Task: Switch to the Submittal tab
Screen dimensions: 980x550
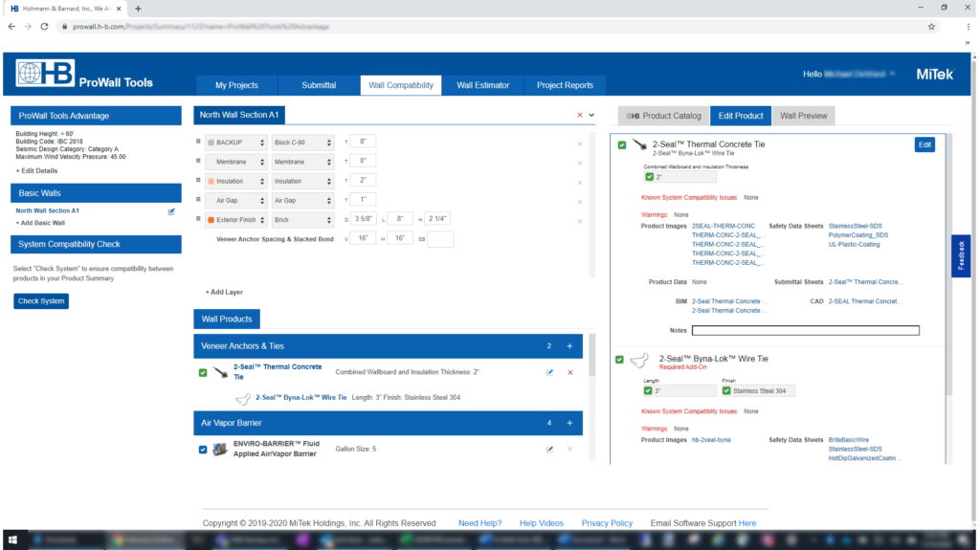Action: click(x=319, y=85)
